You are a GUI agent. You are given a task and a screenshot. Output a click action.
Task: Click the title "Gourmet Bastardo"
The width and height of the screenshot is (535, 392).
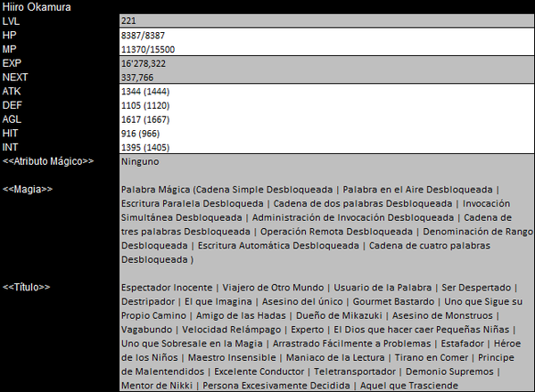[393, 301]
